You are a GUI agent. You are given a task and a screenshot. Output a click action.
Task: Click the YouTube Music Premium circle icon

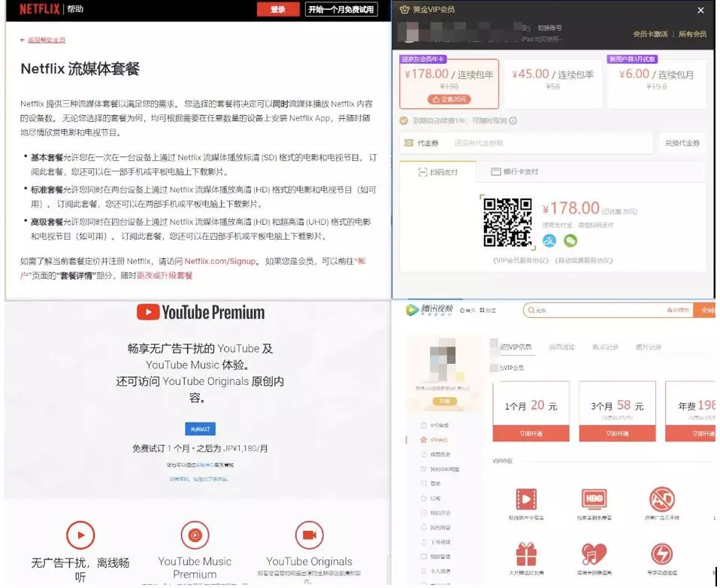click(195, 535)
